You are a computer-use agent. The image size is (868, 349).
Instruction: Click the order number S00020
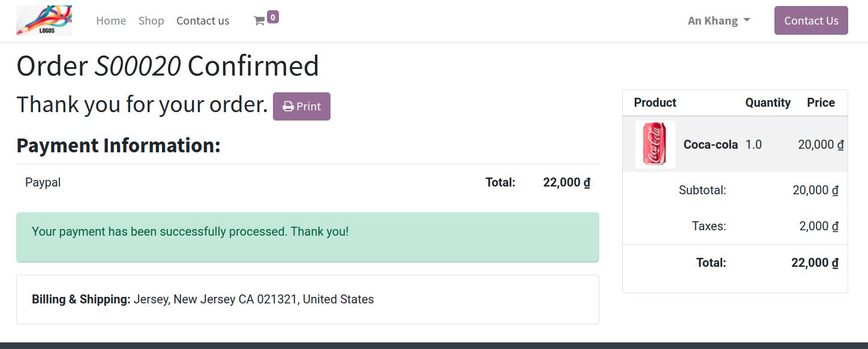[x=137, y=65]
